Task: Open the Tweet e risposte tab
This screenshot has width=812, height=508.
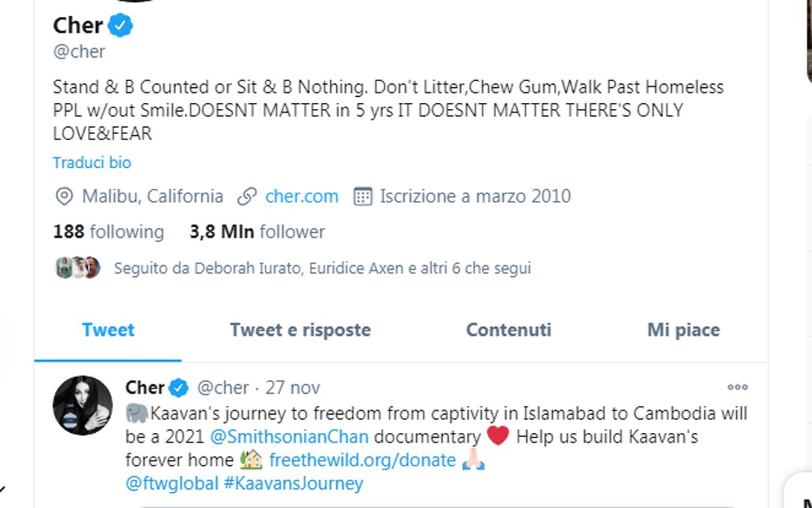Action: [300, 330]
